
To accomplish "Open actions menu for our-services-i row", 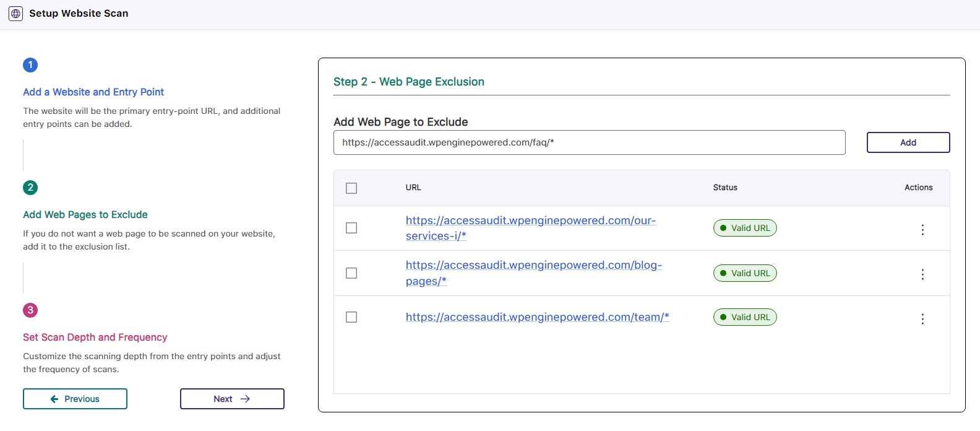I will click(x=922, y=230).
